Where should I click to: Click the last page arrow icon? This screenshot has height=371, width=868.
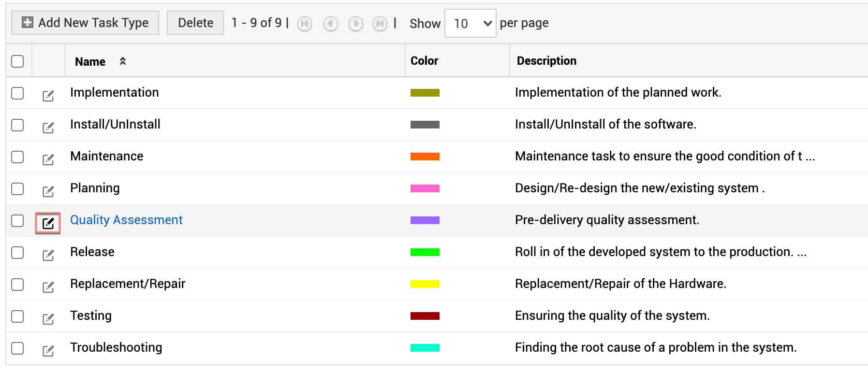click(380, 24)
